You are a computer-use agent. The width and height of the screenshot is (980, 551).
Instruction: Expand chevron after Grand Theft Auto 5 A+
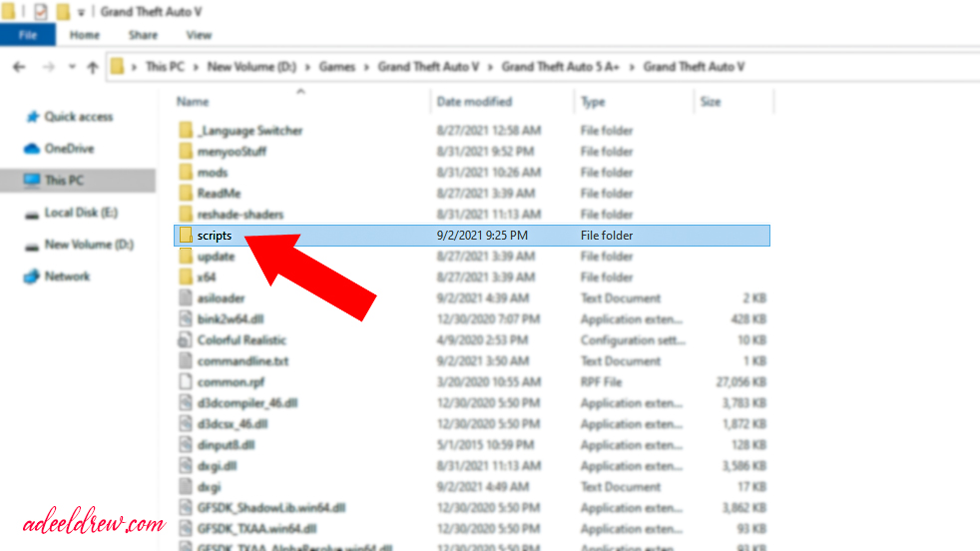coord(632,67)
